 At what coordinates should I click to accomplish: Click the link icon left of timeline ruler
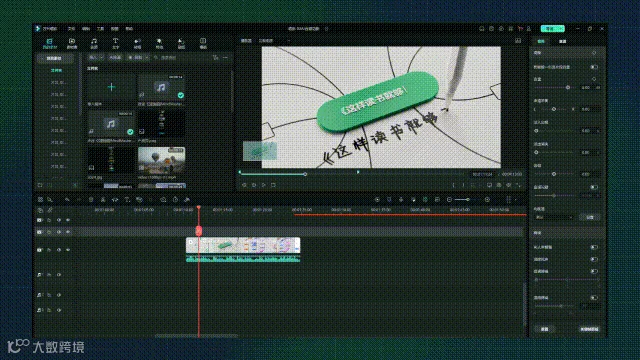click(x=50, y=210)
